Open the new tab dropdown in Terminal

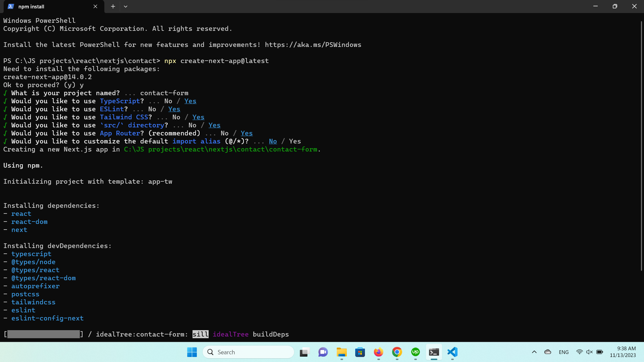point(125,6)
